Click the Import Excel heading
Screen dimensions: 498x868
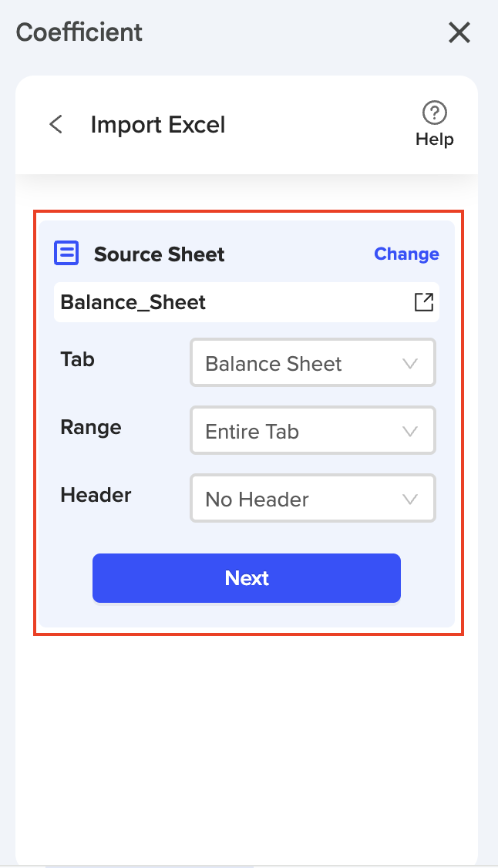(x=158, y=124)
